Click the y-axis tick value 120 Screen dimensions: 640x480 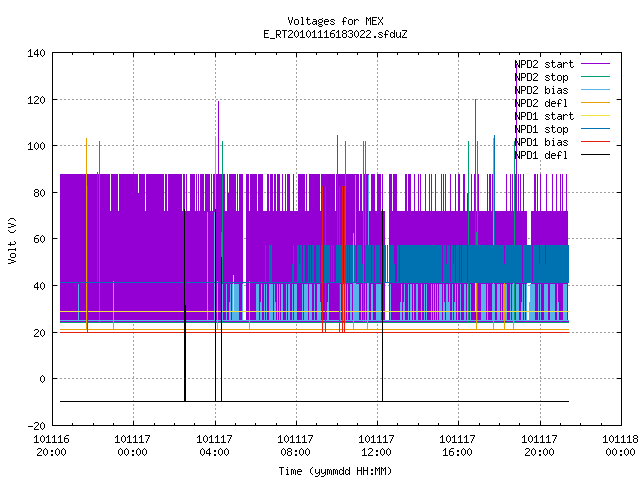[x=36, y=100]
